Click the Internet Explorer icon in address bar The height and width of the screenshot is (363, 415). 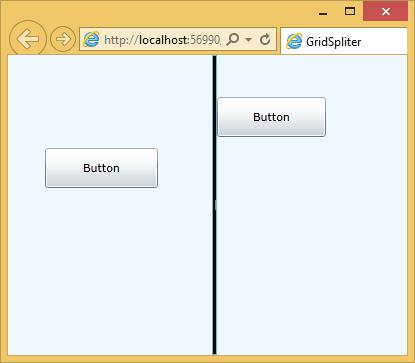(x=91, y=39)
